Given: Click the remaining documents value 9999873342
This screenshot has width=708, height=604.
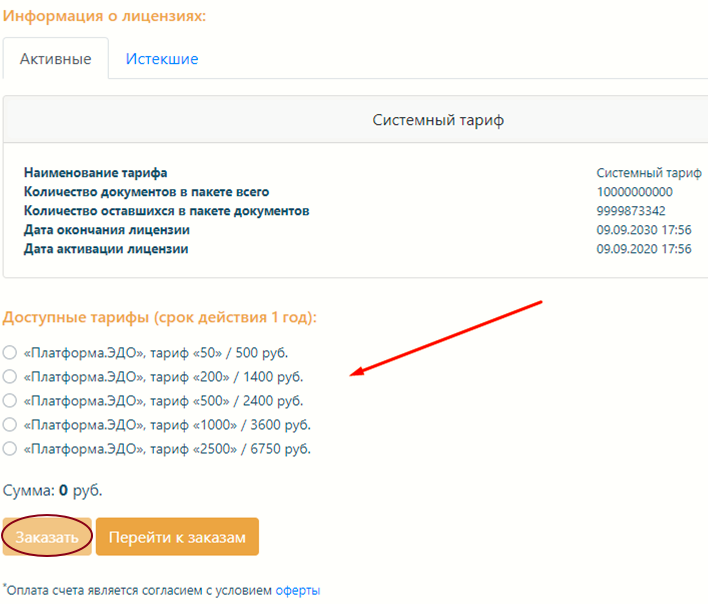Looking at the screenshot, I should tap(630, 211).
